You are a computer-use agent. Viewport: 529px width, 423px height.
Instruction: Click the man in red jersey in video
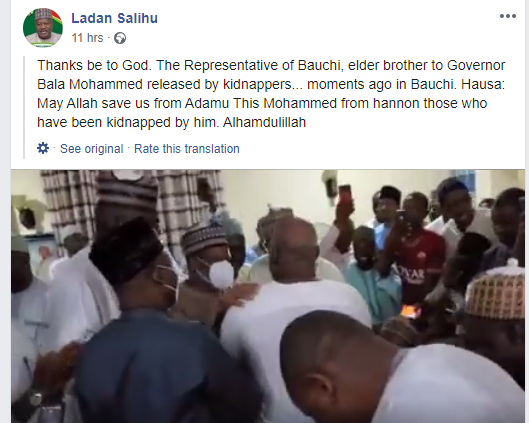tap(417, 256)
